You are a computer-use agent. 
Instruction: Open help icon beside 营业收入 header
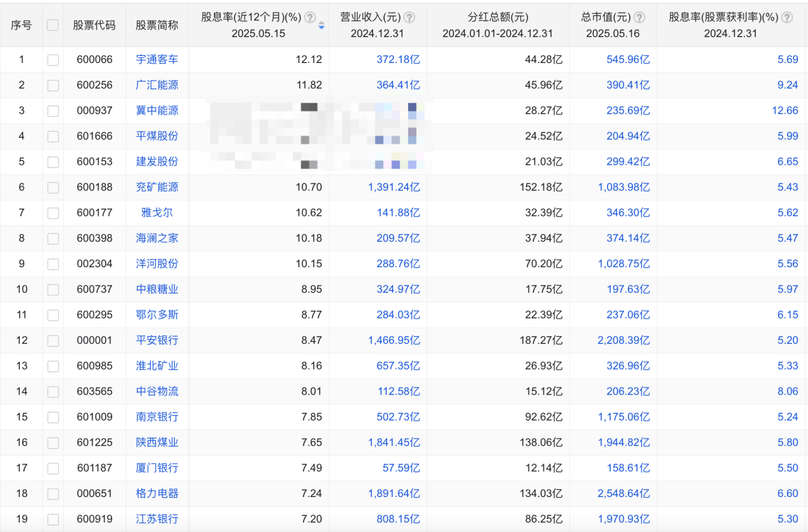click(x=409, y=18)
